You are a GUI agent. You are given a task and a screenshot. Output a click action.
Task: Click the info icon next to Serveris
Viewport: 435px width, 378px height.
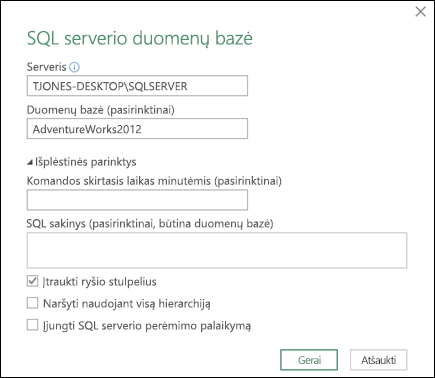pos(74,67)
